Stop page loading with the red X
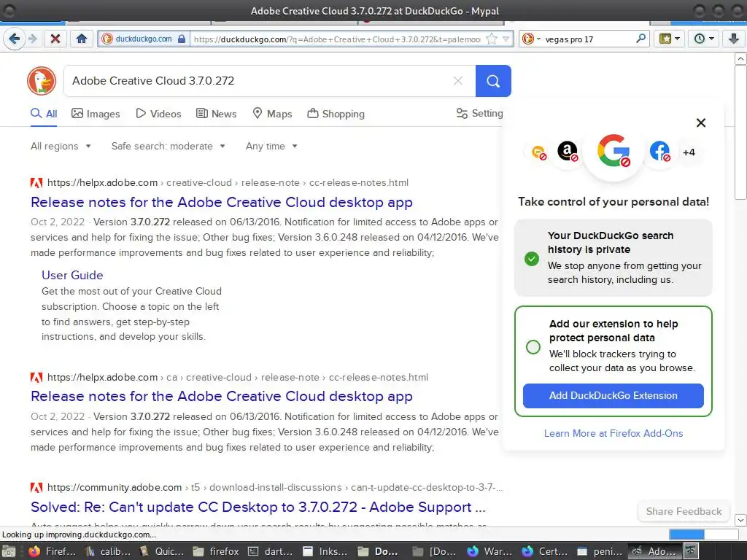Image resolution: width=747 pixels, height=560 pixels. coord(55,39)
